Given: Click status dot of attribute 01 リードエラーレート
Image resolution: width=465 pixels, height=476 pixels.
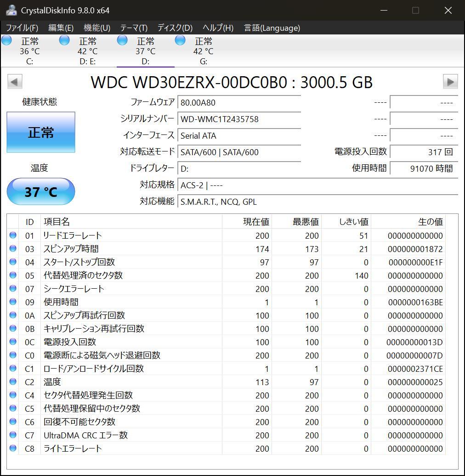Looking at the screenshot, I should (x=13, y=235).
